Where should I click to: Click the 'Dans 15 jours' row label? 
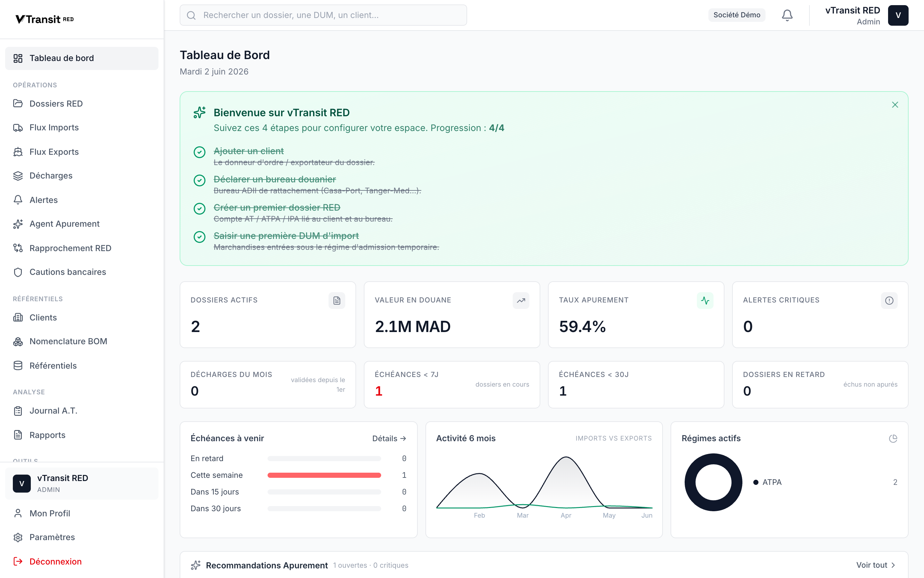[x=215, y=492]
